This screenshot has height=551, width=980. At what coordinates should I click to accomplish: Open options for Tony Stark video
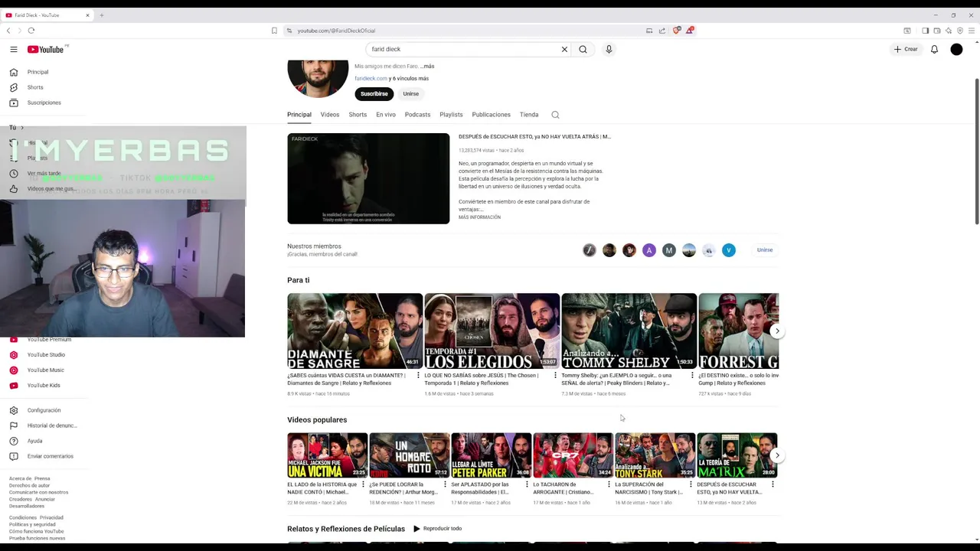(x=691, y=484)
